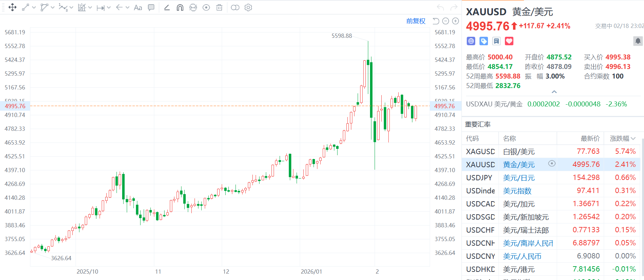Viewport: 644px width, 280px height.
Task: Click the trash delete drawings icon
Action: 219,7
